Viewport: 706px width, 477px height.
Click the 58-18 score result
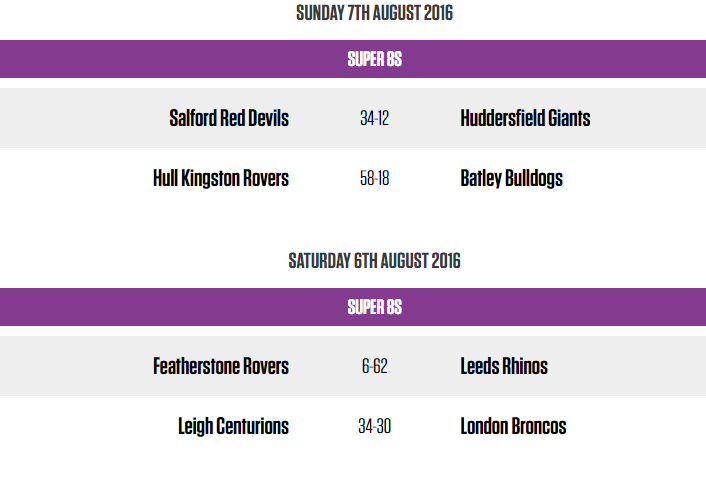point(374,178)
